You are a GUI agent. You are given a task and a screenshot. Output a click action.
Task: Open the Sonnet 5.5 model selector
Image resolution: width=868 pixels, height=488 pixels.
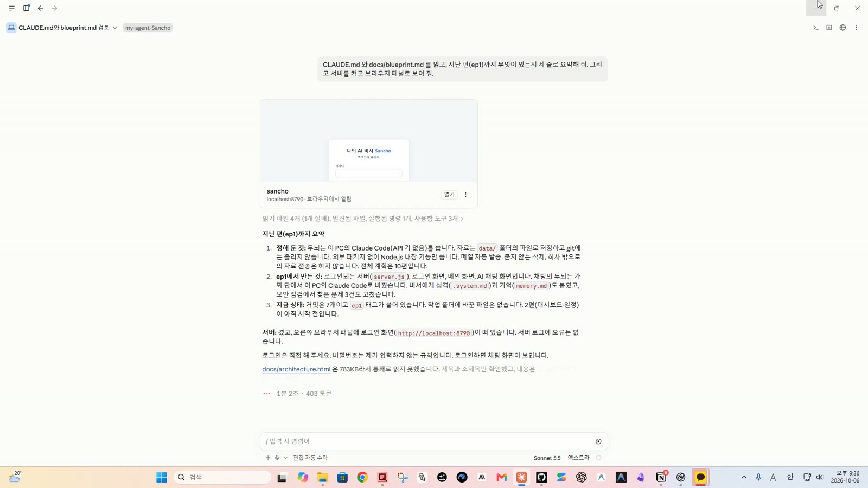pyautogui.click(x=547, y=458)
